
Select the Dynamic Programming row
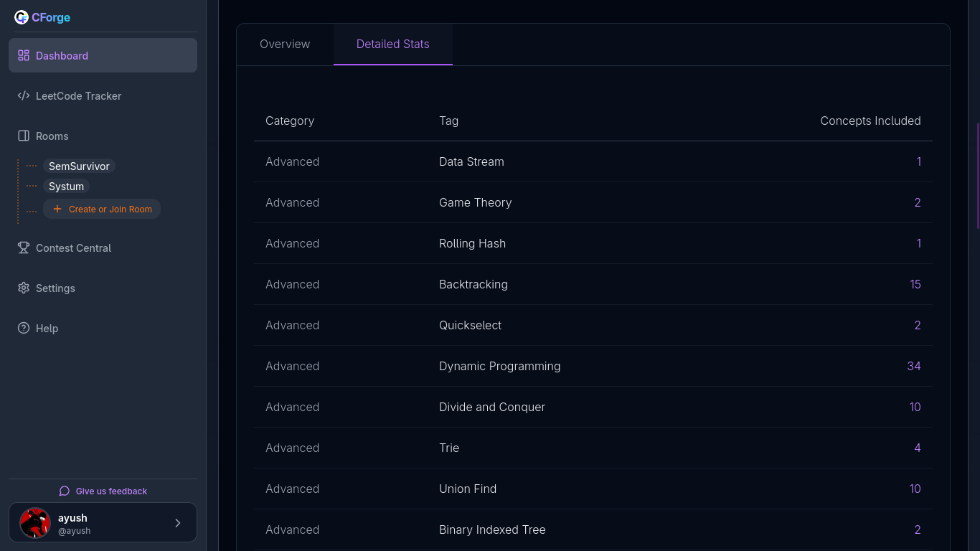pos(499,366)
